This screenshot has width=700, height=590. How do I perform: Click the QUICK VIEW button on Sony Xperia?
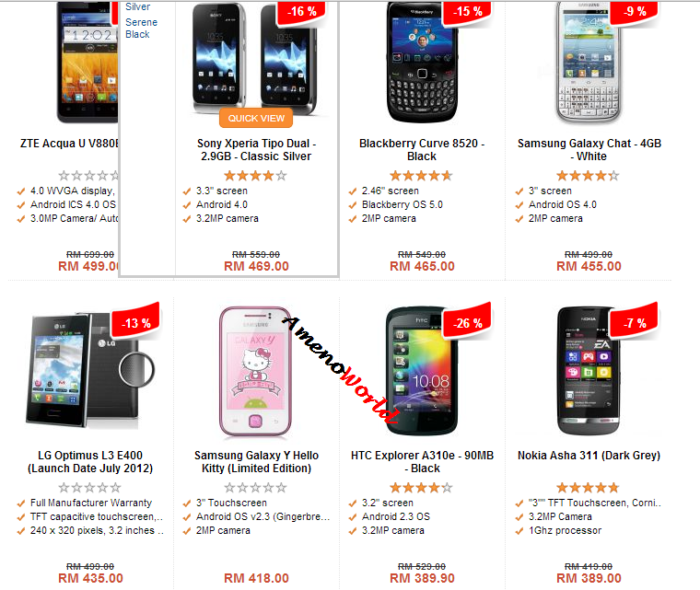click(x=256, y=118)
